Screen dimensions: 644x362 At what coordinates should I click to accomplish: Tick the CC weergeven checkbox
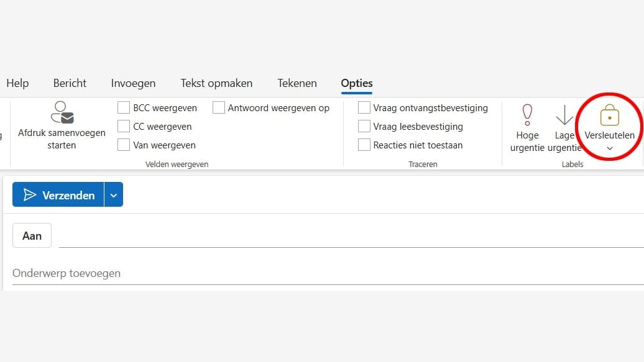[x=124, y=127]
